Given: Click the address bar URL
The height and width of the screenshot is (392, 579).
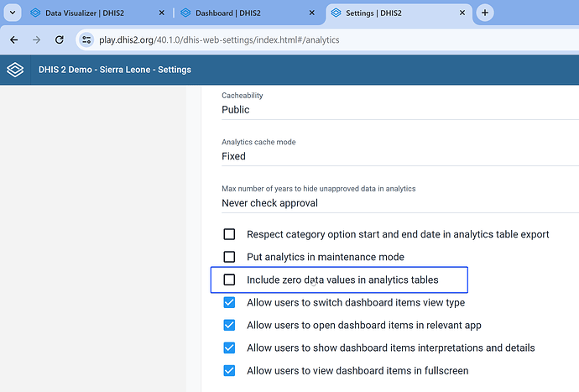Looking at the screenshot, I should 219,40.
